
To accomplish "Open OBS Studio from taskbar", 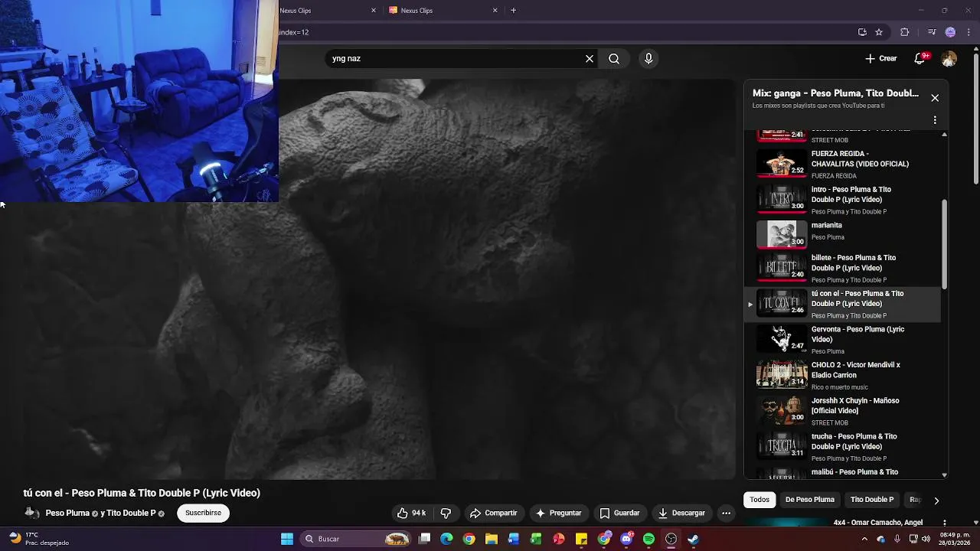I will coord(671,539).
